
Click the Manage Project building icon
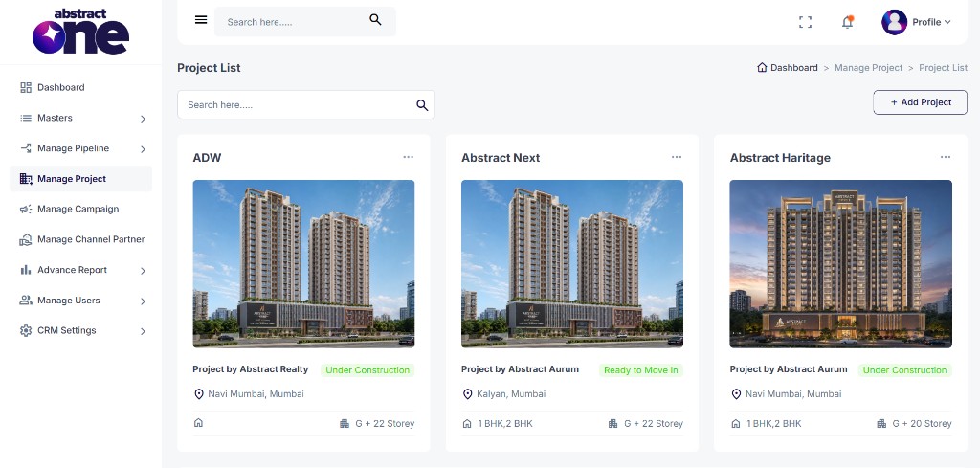(x=26, y=179)
